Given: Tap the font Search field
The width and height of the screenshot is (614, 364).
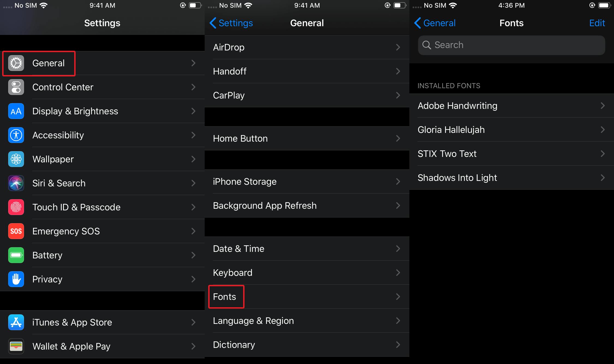Looking at the screenshot, I should (x=511, y=45).
